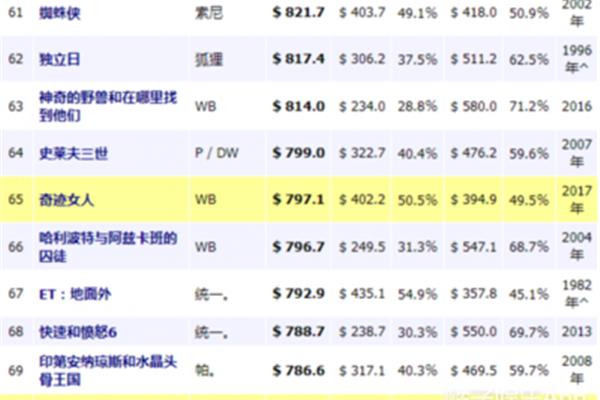Open the 快速和愤怒6 movie link
Viewport: 600px width, 400px height.
coord(78,332)
